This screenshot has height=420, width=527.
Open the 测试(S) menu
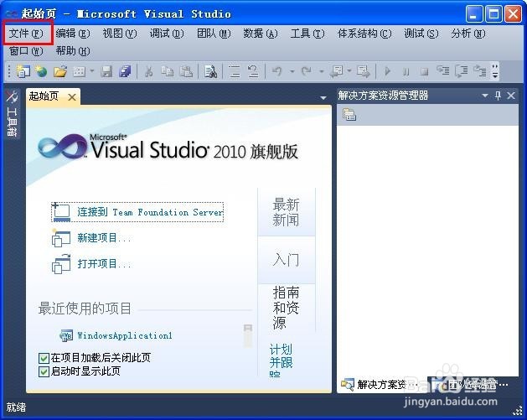[421, 34]
